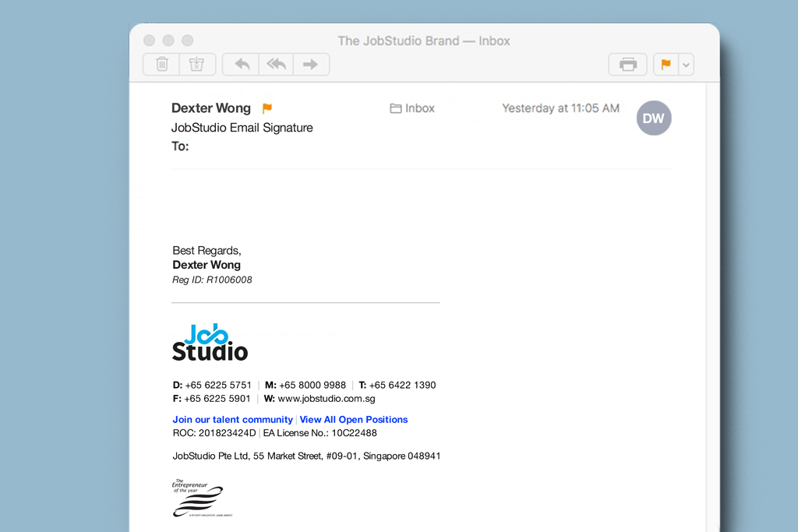Click the mobile number +65 8000 9988
The image size is (798, 532).
tap(312, 385)
